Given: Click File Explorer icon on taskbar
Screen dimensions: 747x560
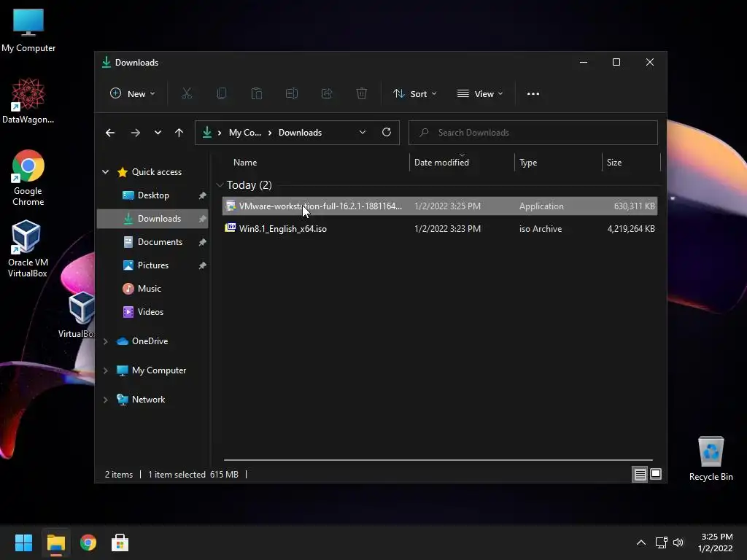Looking at the screenshot, I should pos(55,542).
